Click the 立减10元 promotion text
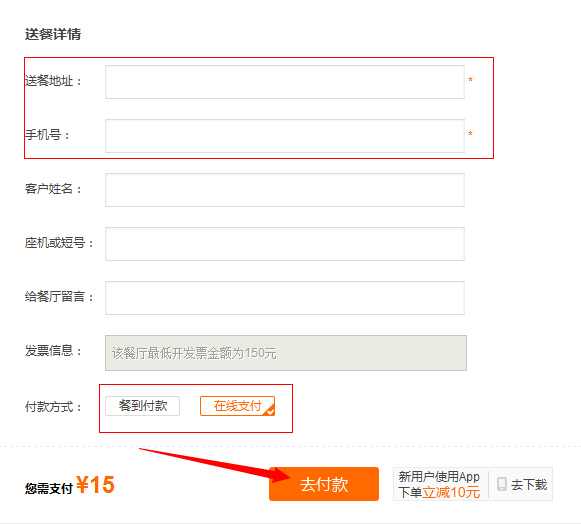Viewport: 581px width, 524px height. (451, 492)
